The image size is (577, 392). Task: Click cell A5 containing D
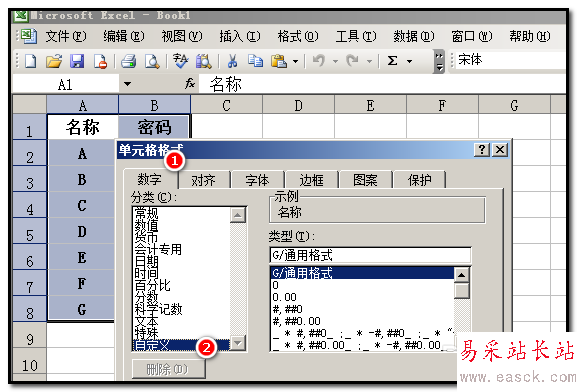coord(82,232)
